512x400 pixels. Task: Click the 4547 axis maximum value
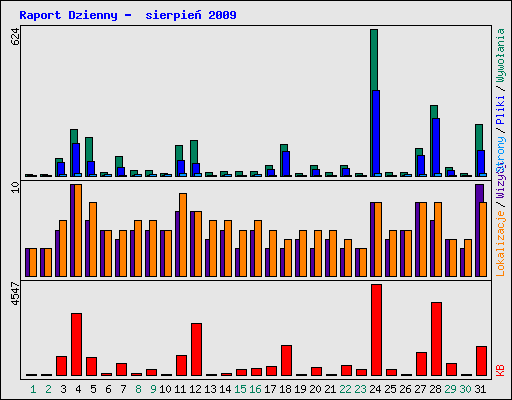point(15,293)
